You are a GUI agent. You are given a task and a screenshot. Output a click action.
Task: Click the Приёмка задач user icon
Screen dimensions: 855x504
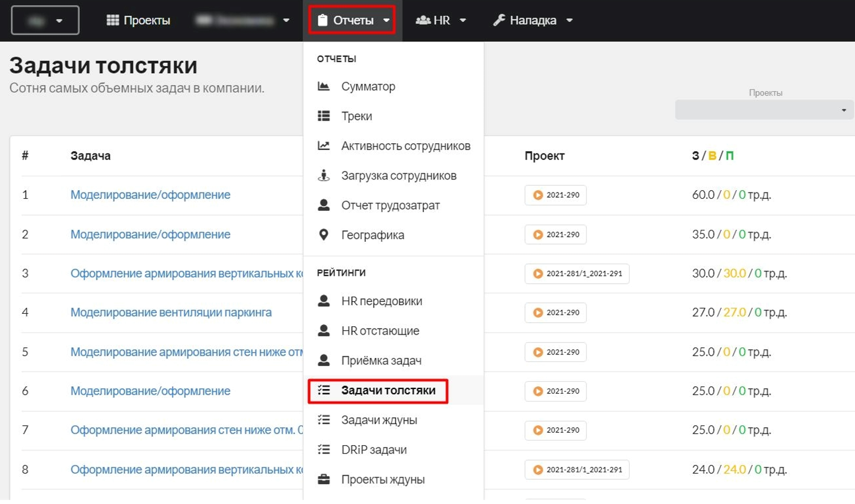click(x=324, y=360)
